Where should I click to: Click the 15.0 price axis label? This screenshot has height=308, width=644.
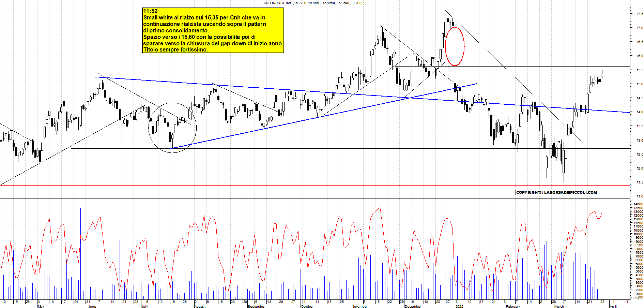[x=640, y=84]
